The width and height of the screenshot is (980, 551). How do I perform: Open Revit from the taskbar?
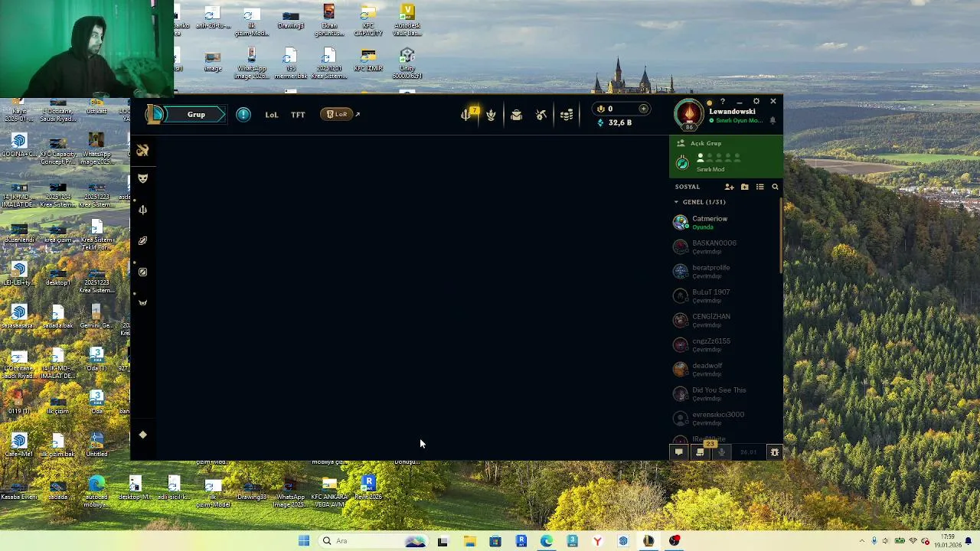521,541
